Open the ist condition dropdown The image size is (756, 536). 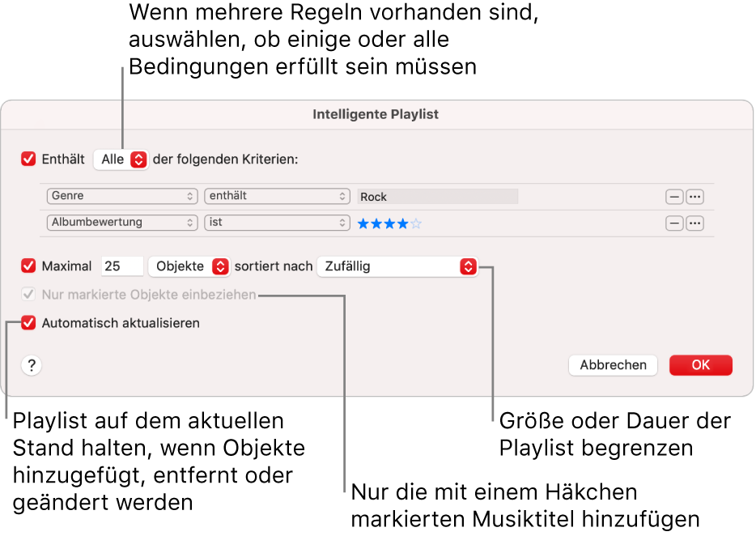point(277,223)
